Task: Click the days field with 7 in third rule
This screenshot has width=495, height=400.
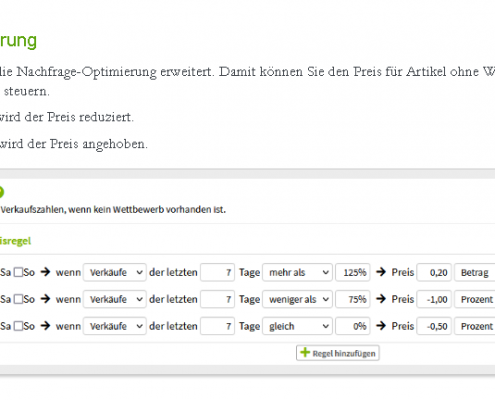Action: coord(218,326)
